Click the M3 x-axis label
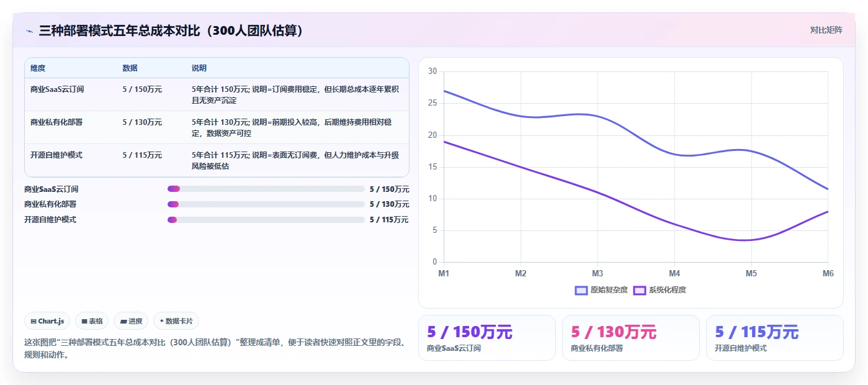 [597, 273]
